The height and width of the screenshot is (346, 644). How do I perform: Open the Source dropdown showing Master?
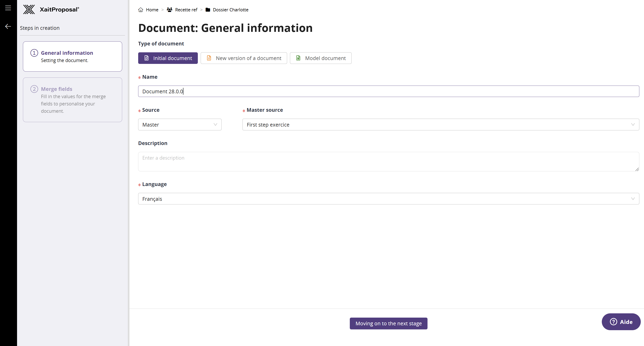point(180,124)
